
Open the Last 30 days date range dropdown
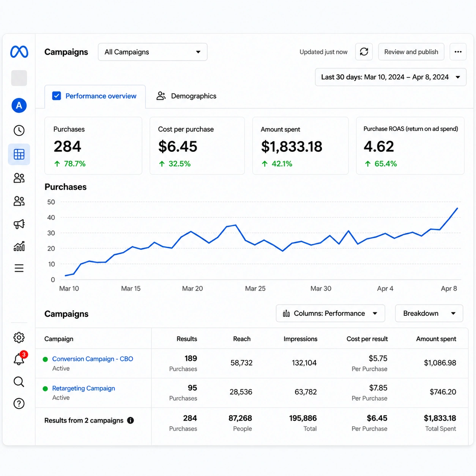pos(391,77)
